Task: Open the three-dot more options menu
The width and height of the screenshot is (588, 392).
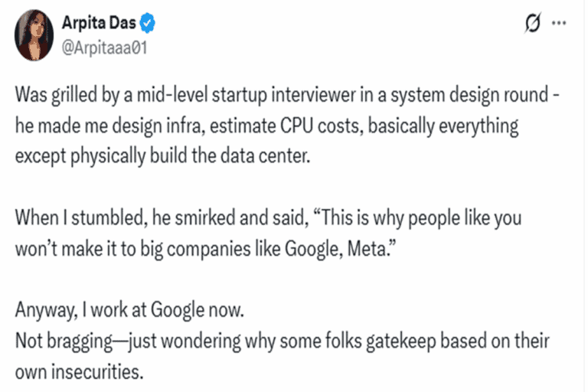Action: pyautogui.click(x=559, y=23)
